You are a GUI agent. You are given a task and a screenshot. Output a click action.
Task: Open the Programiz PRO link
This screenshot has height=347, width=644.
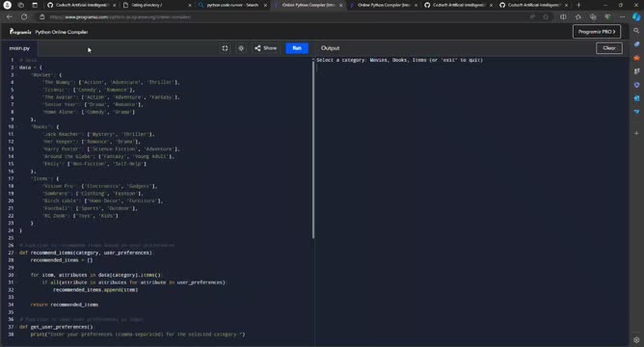tap(597, 32)
